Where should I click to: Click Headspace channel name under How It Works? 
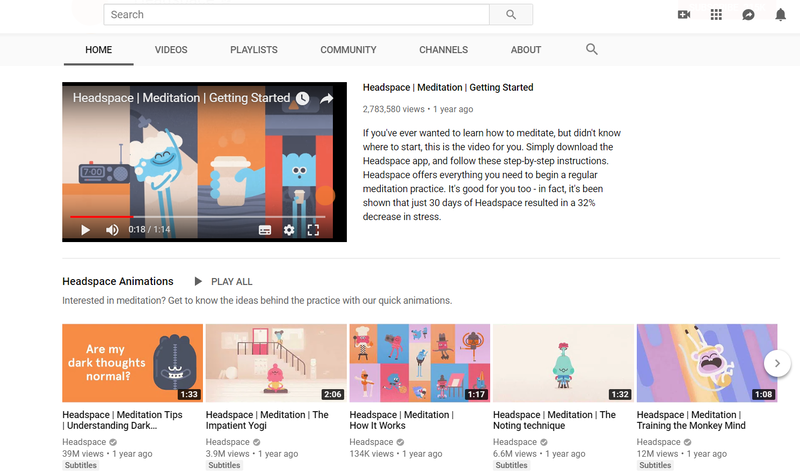coord(371,442)
